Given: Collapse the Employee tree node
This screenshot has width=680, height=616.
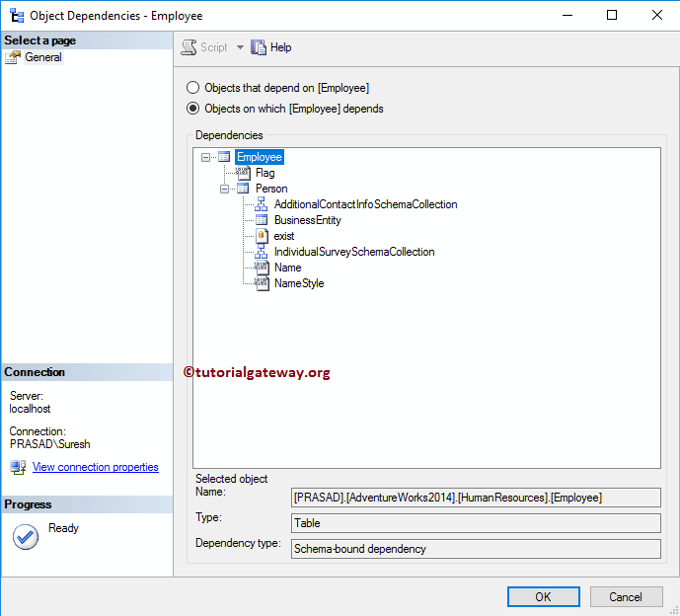Looking at the screenshot, I should 205,157.
